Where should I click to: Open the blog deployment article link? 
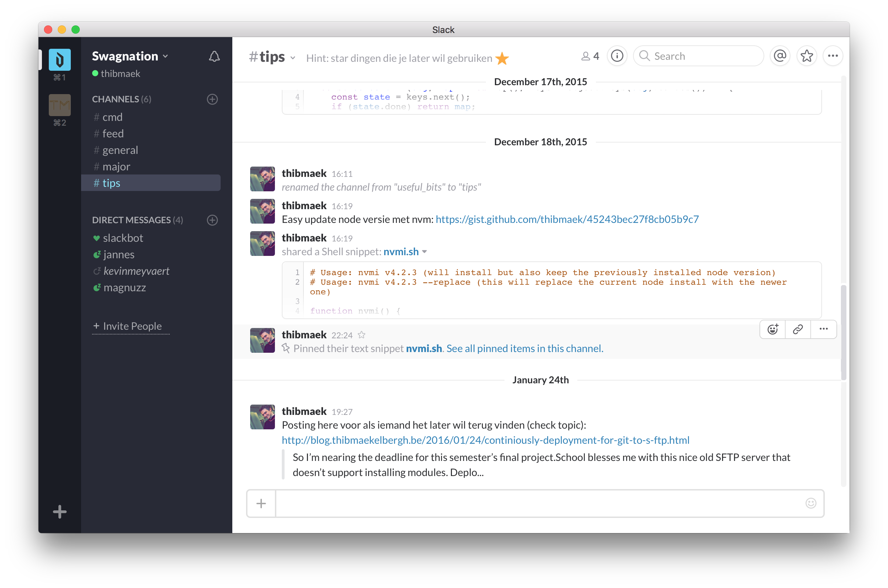486,440
